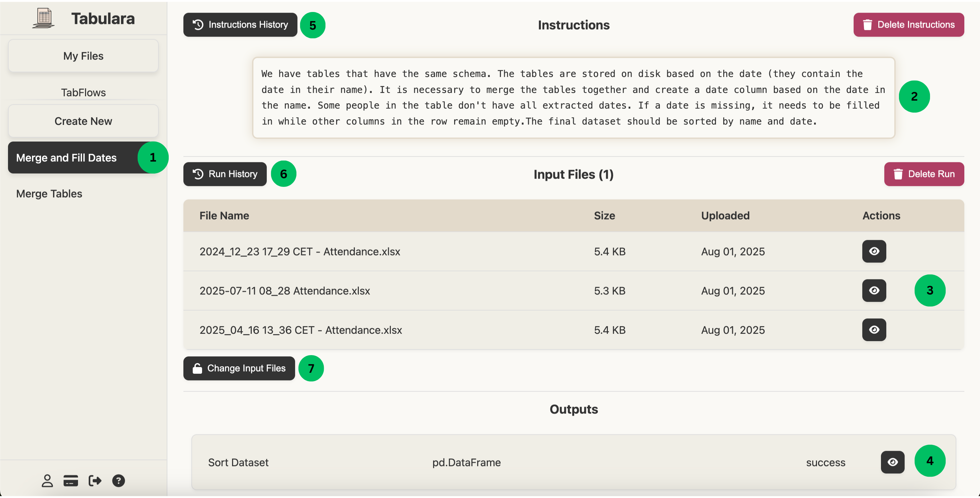View Sort Dataset output via eye icon
The width and height of the screenshot is (980, 498).
tap(893, 462)
